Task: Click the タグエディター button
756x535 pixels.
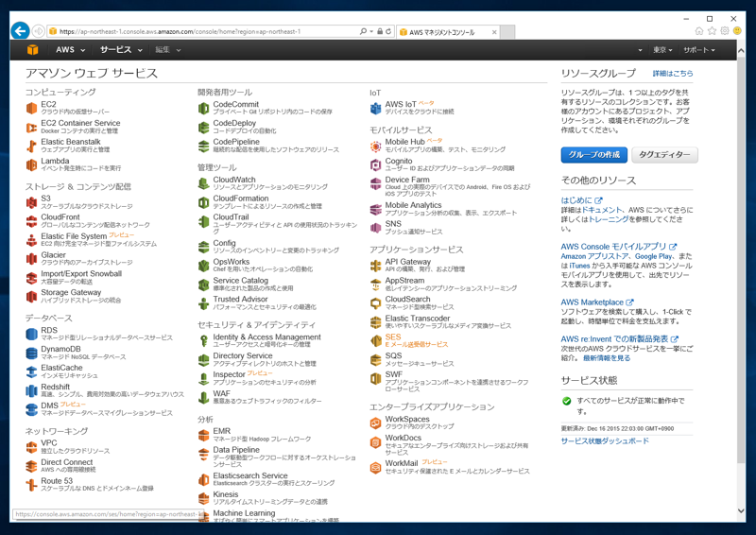Action: tap(664, 154)
